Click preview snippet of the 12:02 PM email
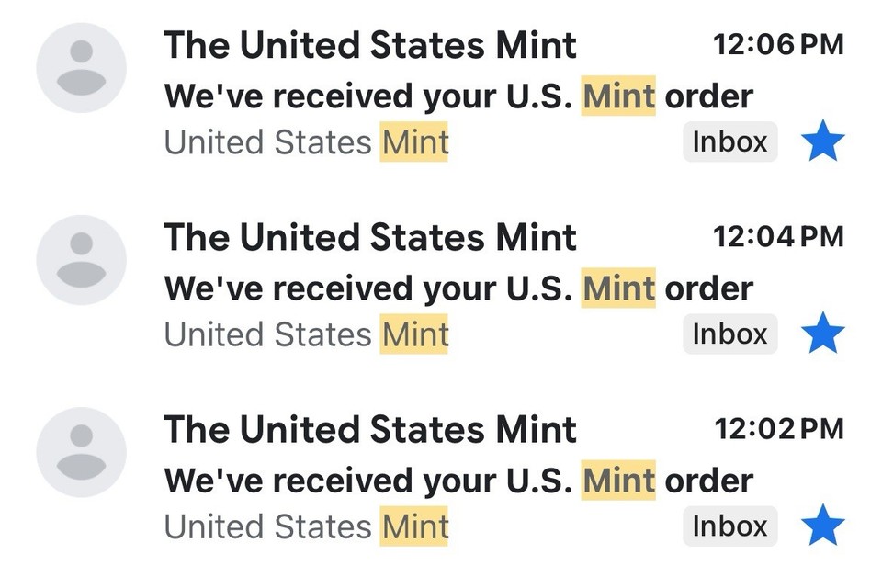Image resolution: width=882 pixels, height=588 pixels. coord(306,527)
